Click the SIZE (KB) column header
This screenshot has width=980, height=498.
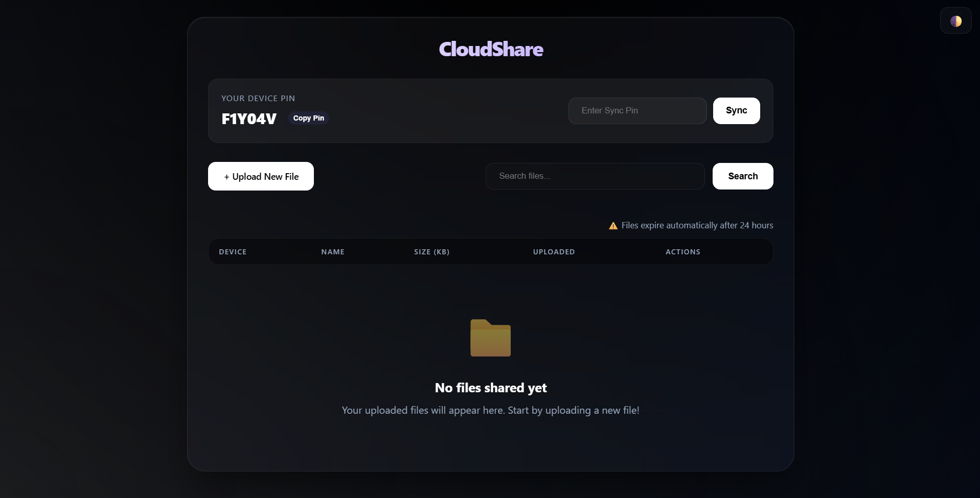coord(431,252)
